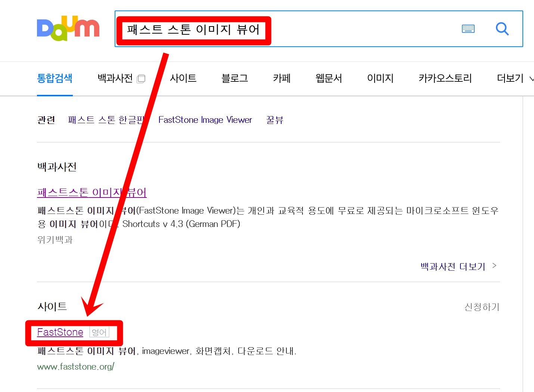Image resolution: width=534 pixels, height=392 pixels.
Task: Click the magnifier search button
Action: (x=502, y=29)
